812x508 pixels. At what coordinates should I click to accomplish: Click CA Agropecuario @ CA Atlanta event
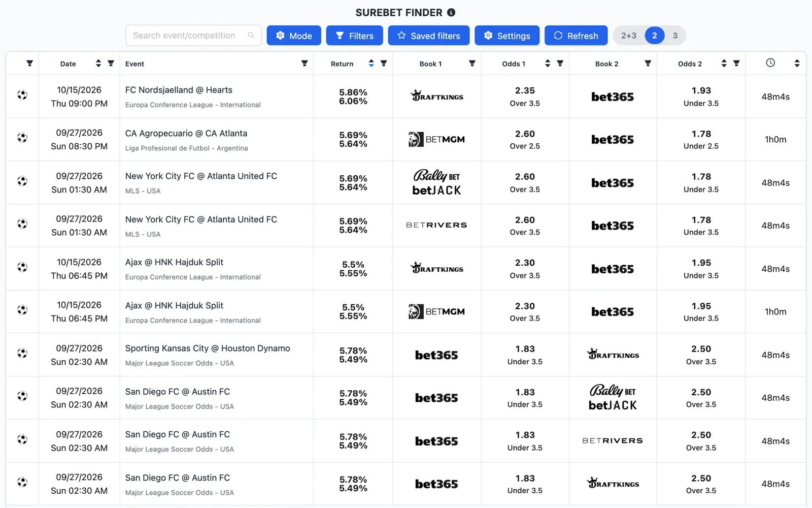click(x=186, y=133)
